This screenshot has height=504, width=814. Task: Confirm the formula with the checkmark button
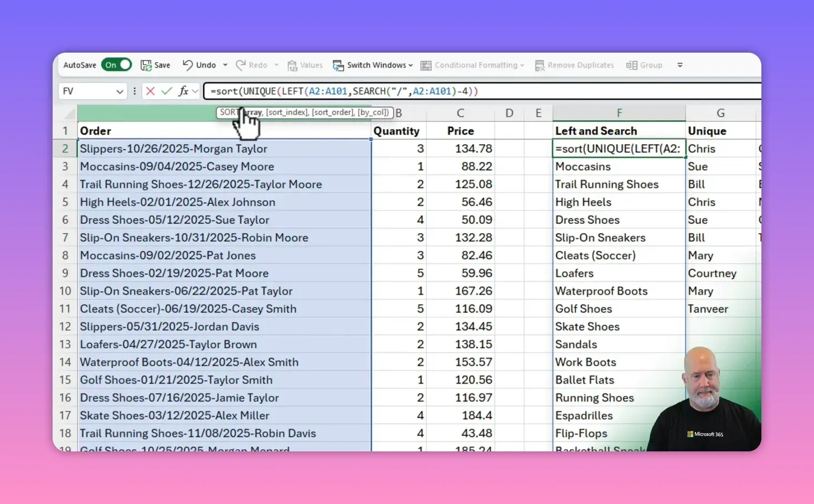coord(167,91)
